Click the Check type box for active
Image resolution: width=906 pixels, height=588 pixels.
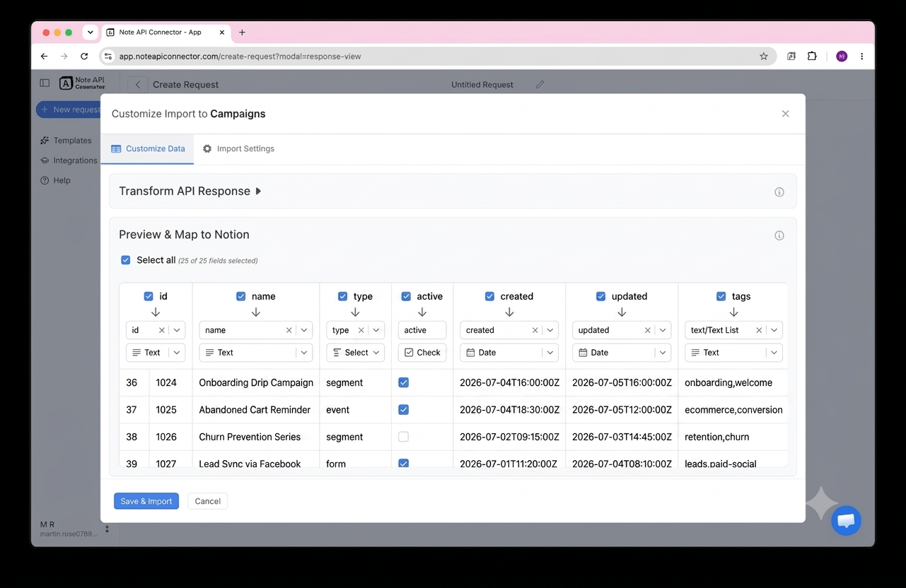[x=422, y=352]
